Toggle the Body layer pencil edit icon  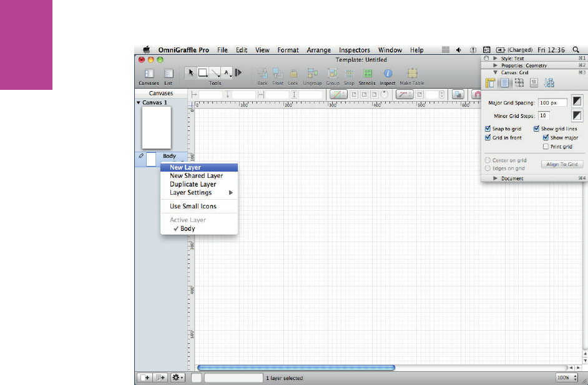pos(141,155)
